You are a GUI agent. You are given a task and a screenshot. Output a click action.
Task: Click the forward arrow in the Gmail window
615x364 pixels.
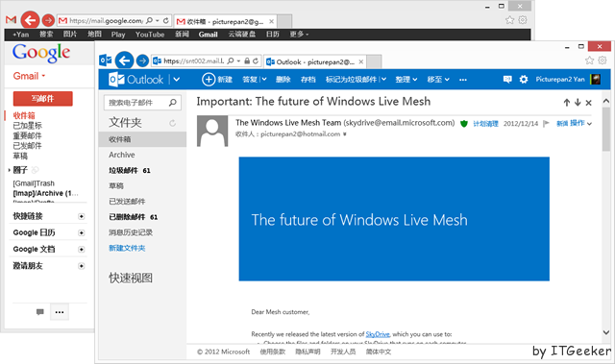[48, 20]
